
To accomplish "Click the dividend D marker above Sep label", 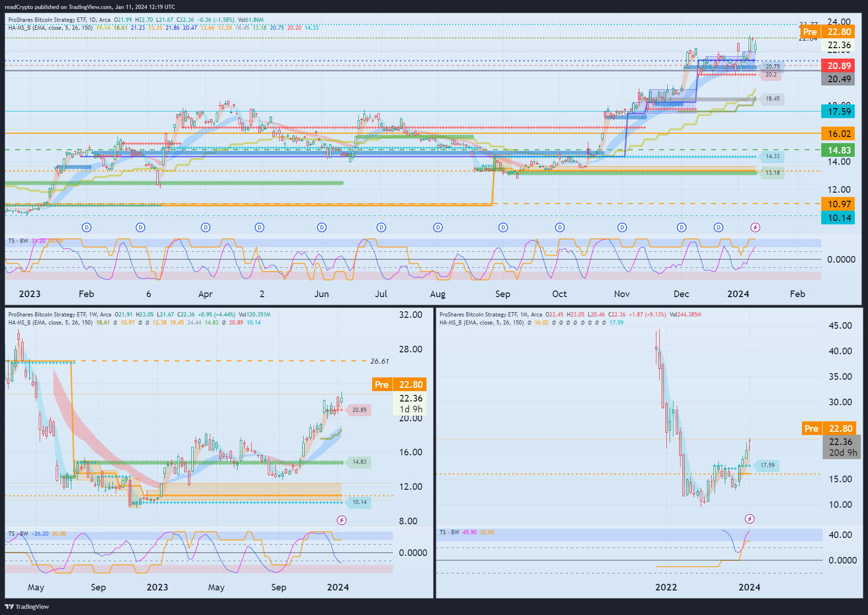I will coord(503,228).
